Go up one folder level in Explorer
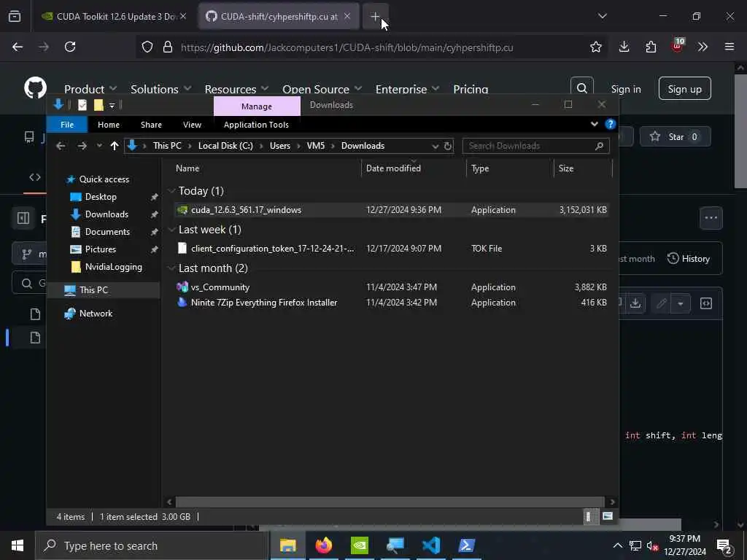Image resolution: width=747 pixels, height=560 pixels. click(115, 146)
